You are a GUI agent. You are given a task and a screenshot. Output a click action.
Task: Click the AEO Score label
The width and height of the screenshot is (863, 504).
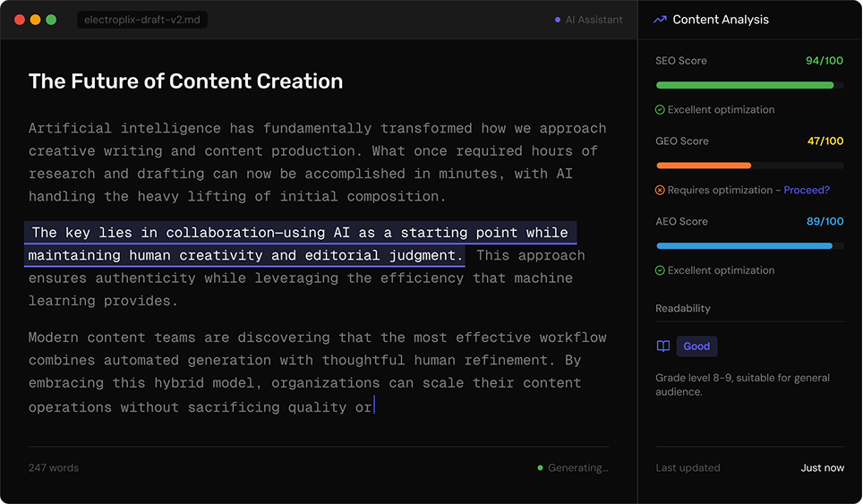[681, 221]
